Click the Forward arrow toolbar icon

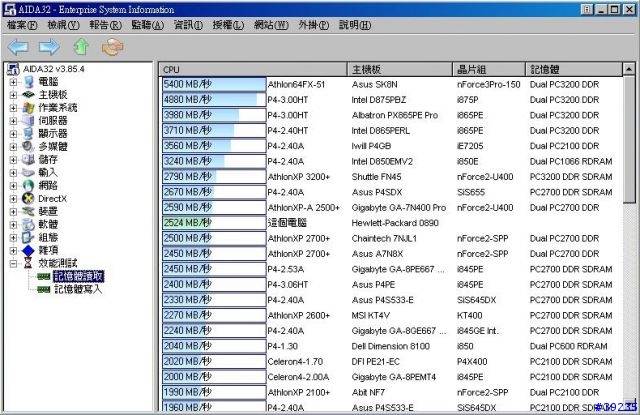tap(49, 47)
